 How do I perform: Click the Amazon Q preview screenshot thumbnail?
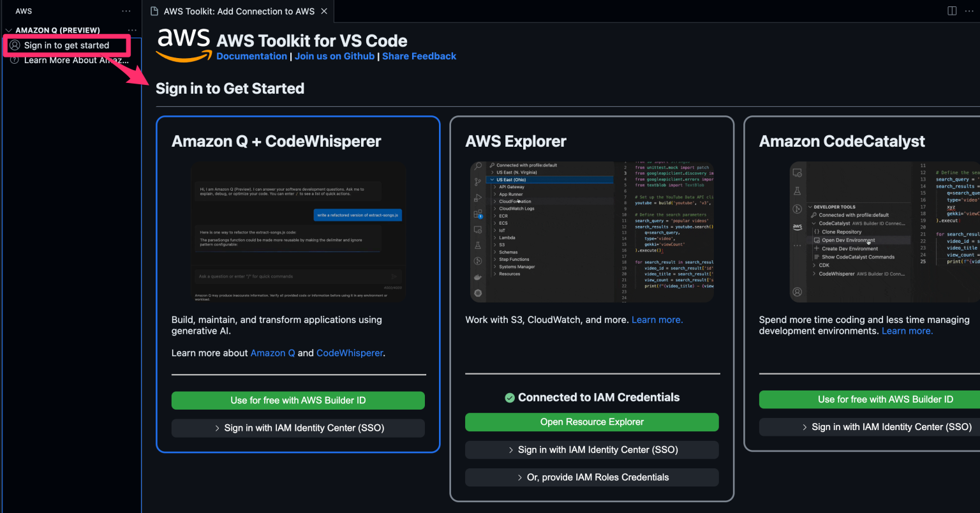click(x=298, y=230)
